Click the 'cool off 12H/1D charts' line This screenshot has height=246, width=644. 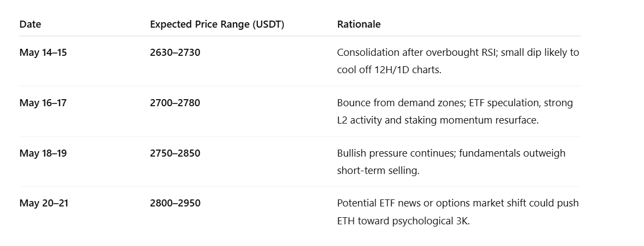point(389,70)
